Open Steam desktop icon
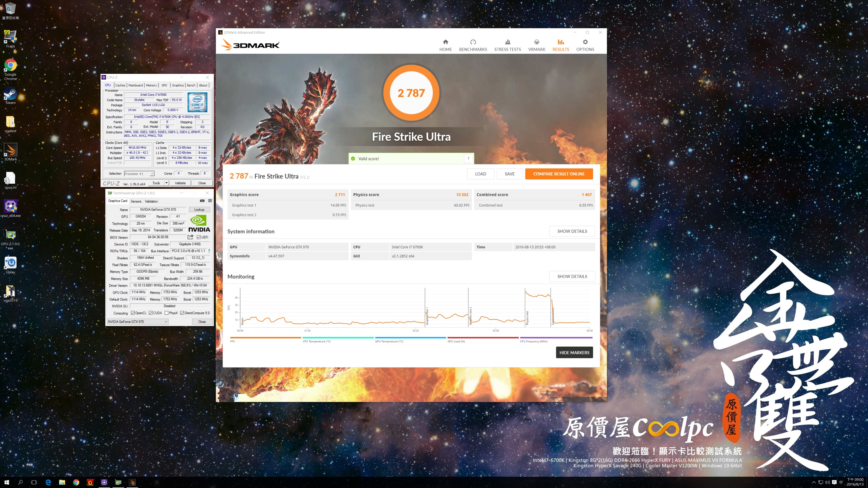The width and height of the screenshot is (868, 488). 10,96
